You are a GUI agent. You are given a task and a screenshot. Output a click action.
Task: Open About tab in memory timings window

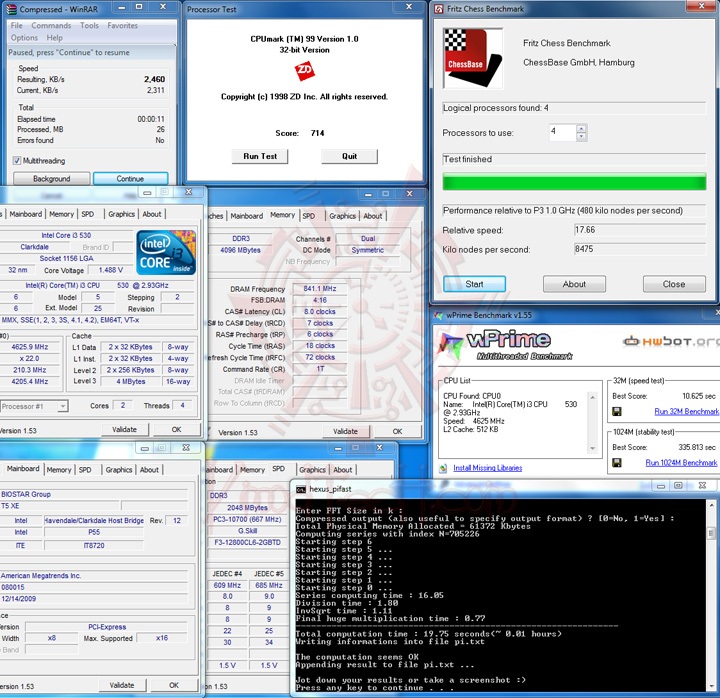pos(372,216)
